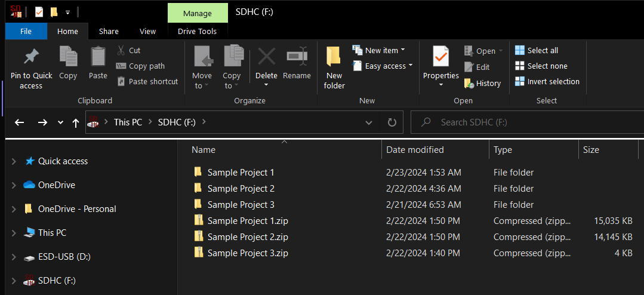Viewport: 644px width, 295px height.
Task: Click the Cut scissors icon
Action: tap(121, 51)
